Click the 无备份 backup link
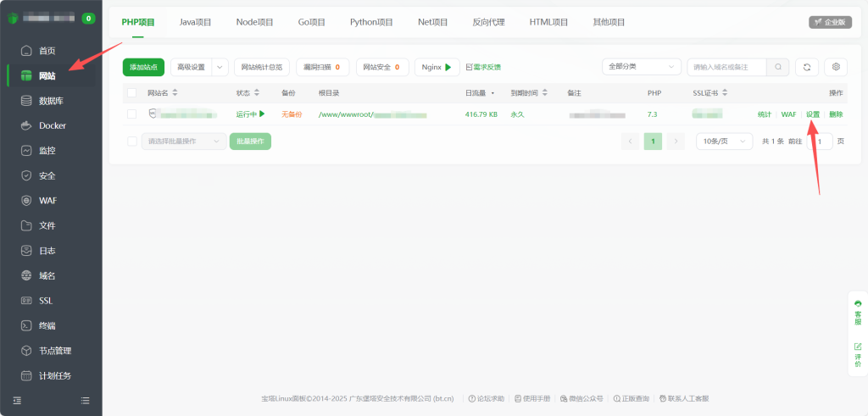 click(x=292, y=114)
